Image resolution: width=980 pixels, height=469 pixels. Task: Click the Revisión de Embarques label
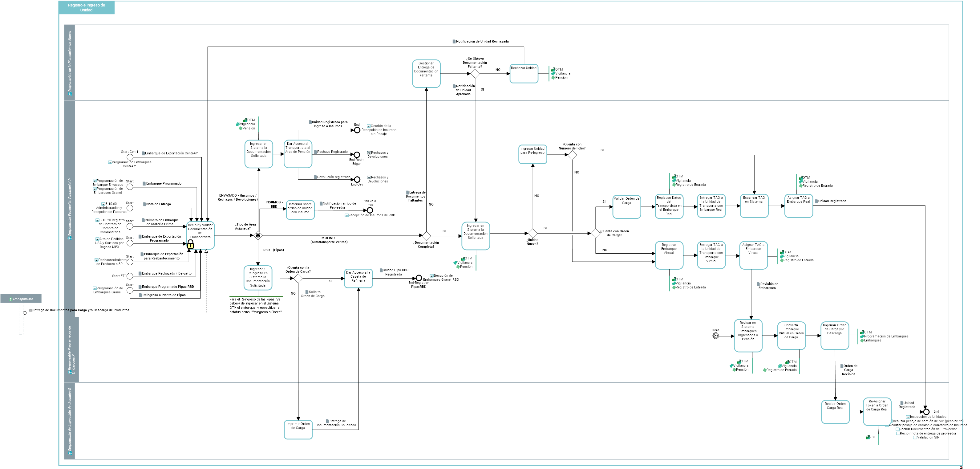(x=768, y=286)
